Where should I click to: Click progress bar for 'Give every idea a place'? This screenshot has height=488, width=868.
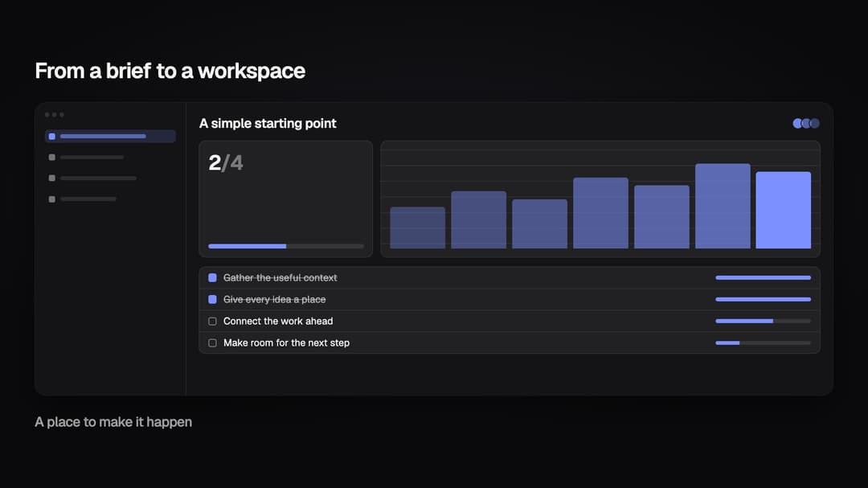[763, 299]
